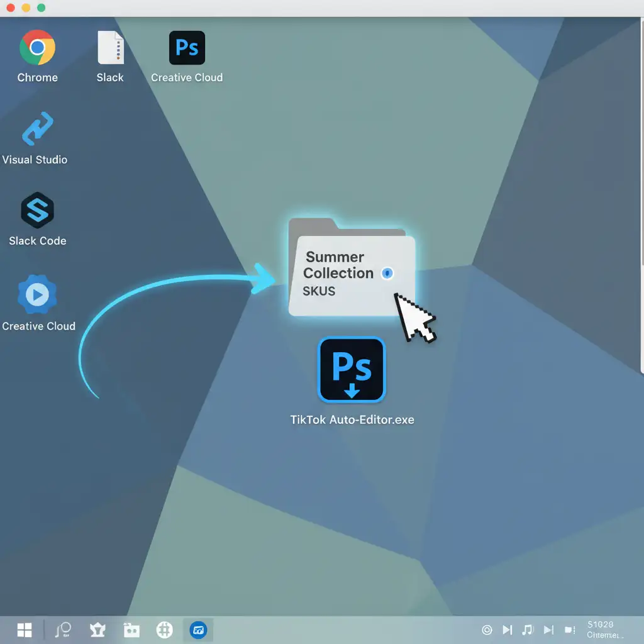This screenshot has width=644, height=644.
Task: Click the music note icon in system tray
Action: point(528,630)
